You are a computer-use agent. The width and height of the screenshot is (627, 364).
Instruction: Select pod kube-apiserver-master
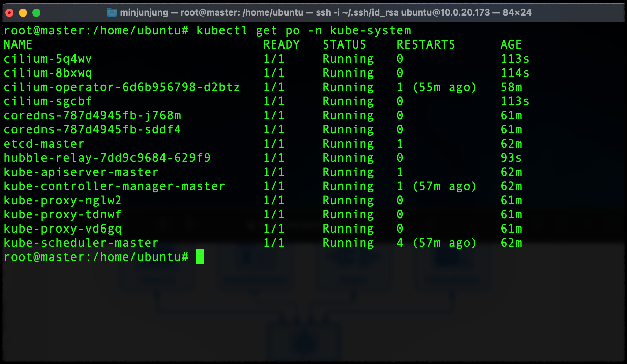coord(81,172)
